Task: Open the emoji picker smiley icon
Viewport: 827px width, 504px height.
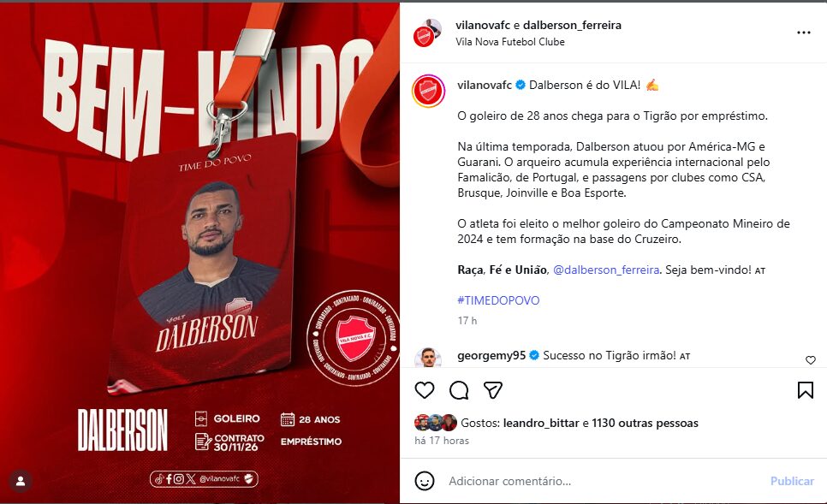Action: (x=425, y=481)
